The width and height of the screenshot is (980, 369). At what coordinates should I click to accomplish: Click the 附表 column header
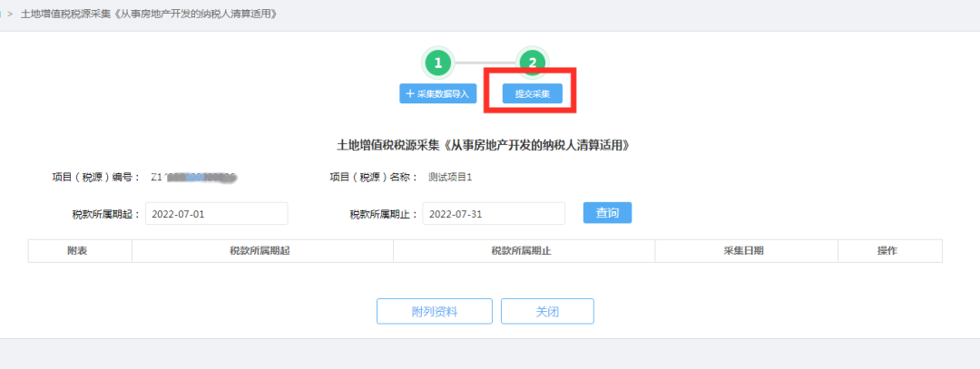point(80,251)
